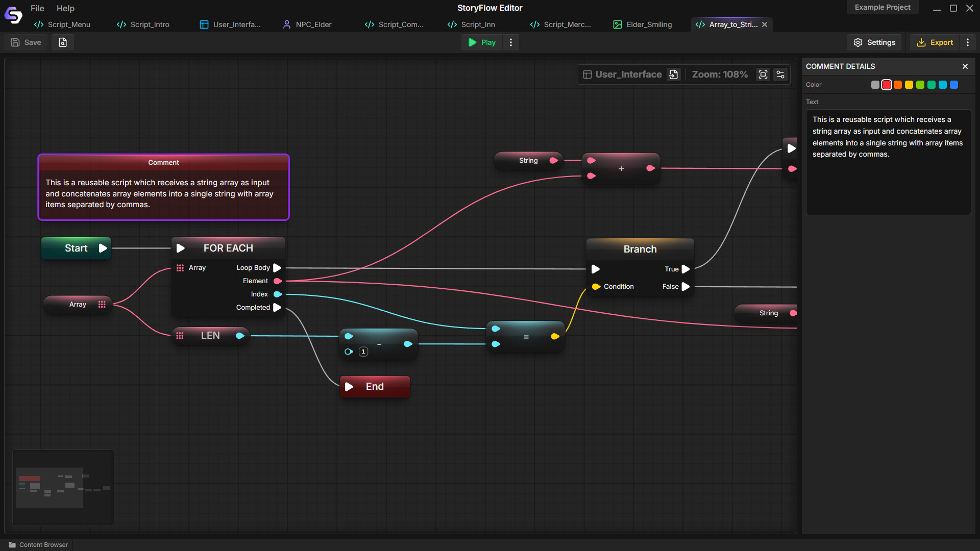Click the gear icon beside Settings
Image resolution: width=980 pixels, height=551 pixels.
(859, 42)
